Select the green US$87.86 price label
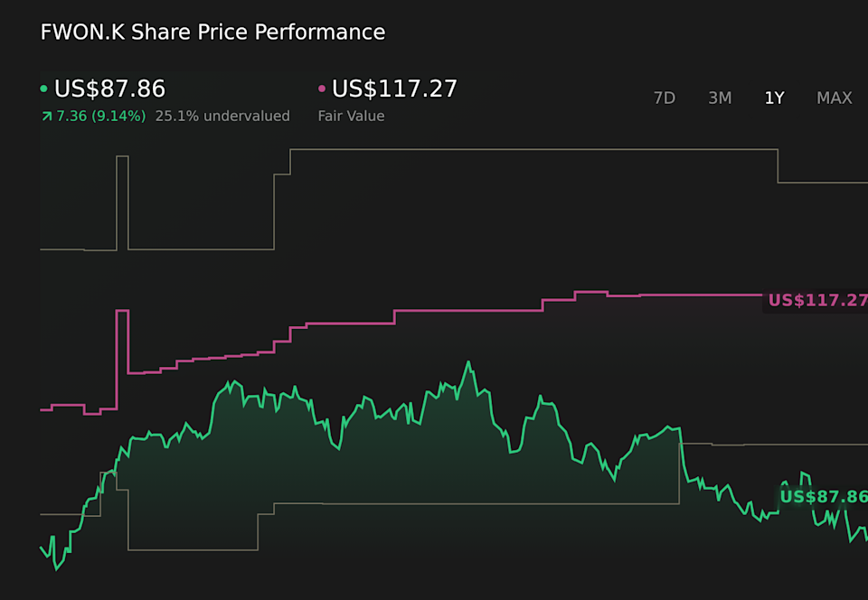 (823, 496)
